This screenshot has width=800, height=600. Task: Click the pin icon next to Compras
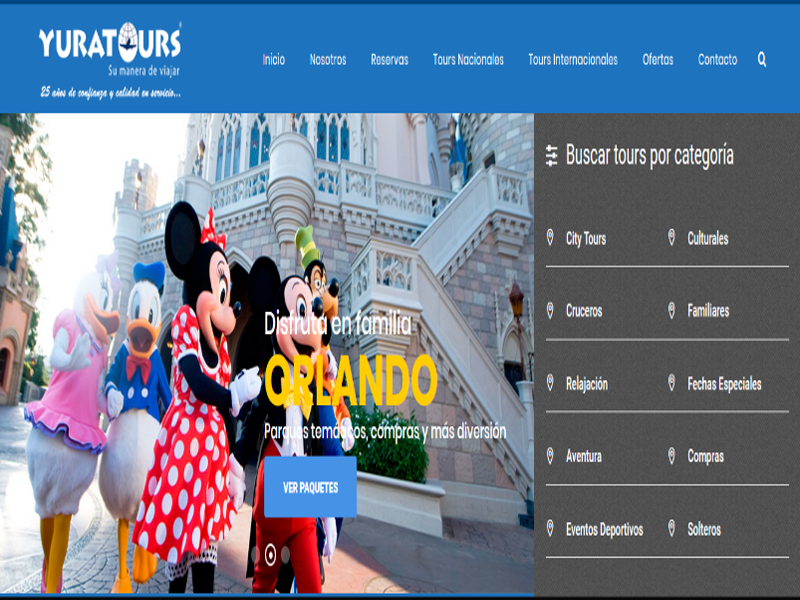point(671,456)
